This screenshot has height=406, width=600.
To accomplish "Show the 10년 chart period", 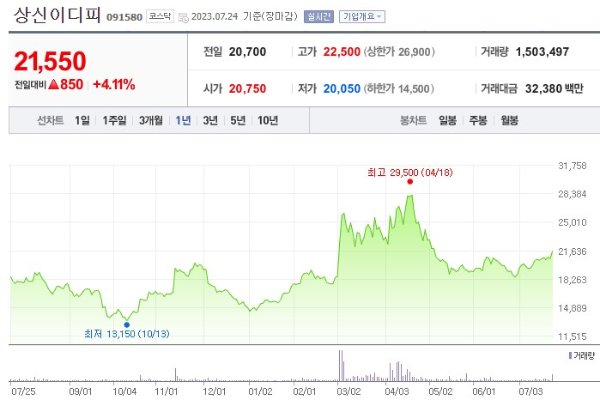I will click(267, 121).
